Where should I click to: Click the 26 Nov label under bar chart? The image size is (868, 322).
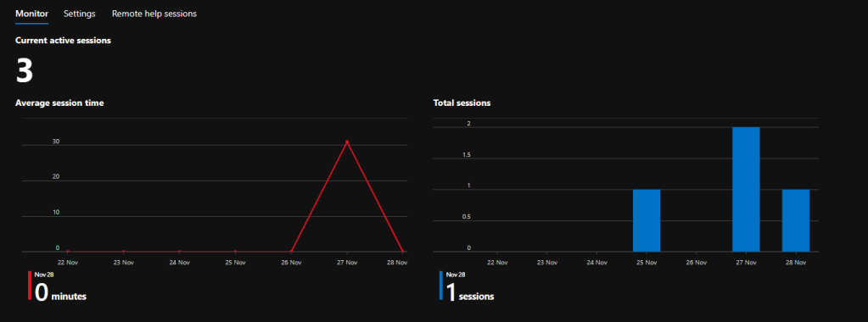[x=697, y=262]
